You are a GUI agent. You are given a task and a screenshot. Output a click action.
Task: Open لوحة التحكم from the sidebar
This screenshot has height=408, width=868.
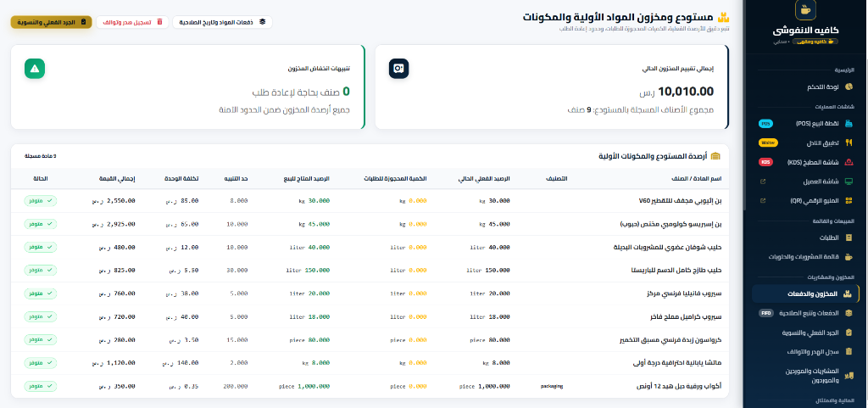805,87
